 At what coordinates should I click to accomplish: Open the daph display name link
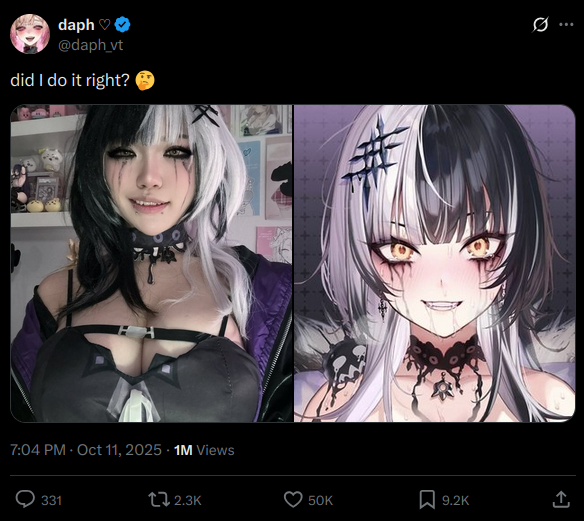[x=76, y=25]
